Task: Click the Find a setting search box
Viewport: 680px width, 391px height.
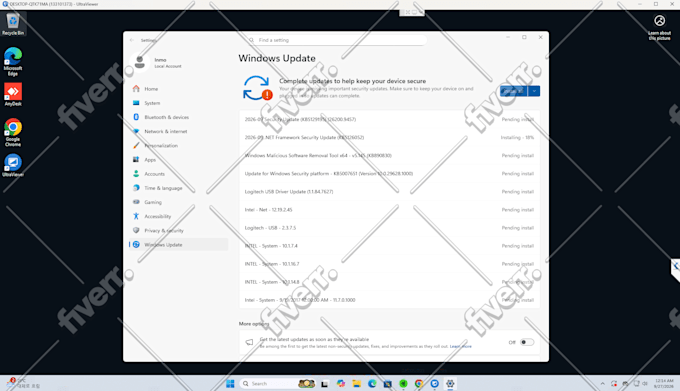Action: coord(337,40)
